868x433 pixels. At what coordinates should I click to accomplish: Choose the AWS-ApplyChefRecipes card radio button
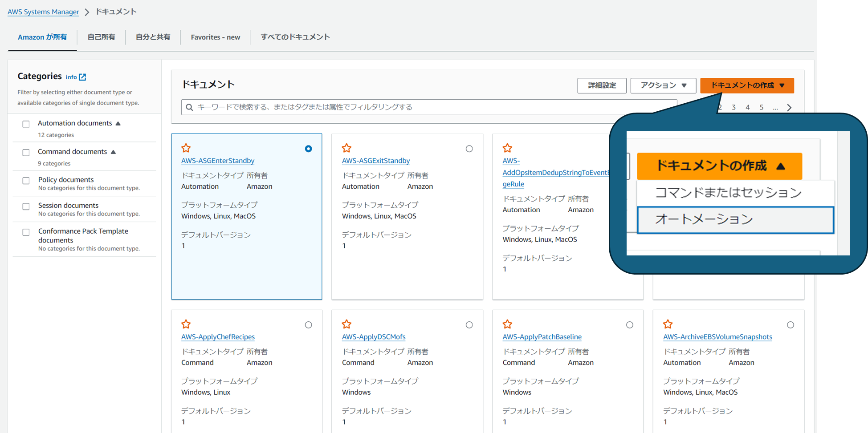(x=308, y=325)
